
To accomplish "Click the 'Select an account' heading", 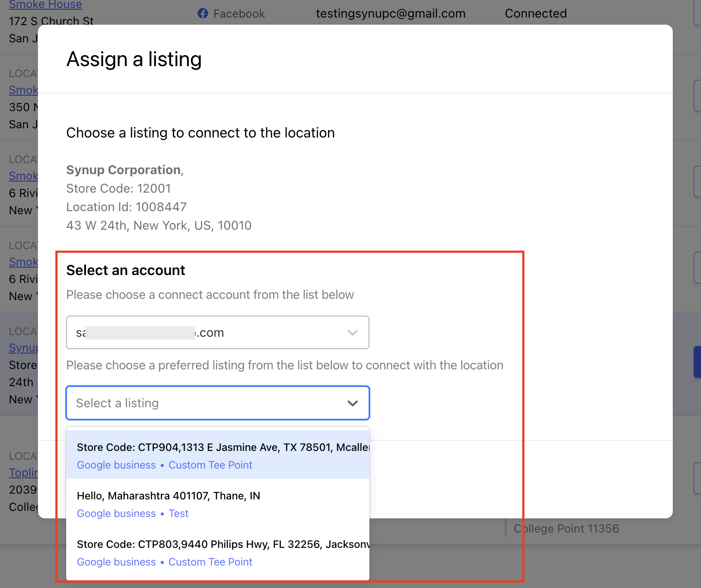I will [126, 270].
